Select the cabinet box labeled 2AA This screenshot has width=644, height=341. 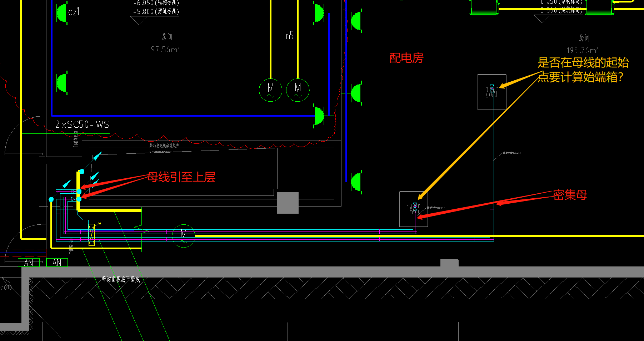click(x=492, y=92)
